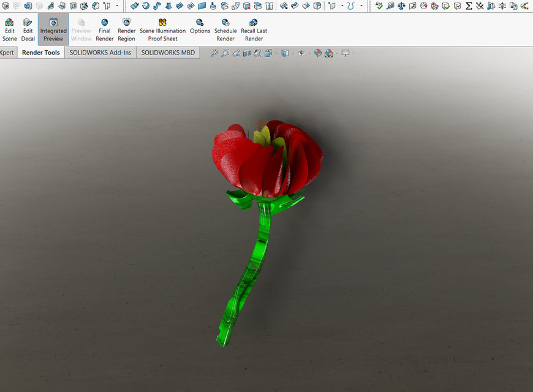This screenshot has width=533, height=392.
Task: Click the Equations sigma icon
Action: click(x=469, y=6)
